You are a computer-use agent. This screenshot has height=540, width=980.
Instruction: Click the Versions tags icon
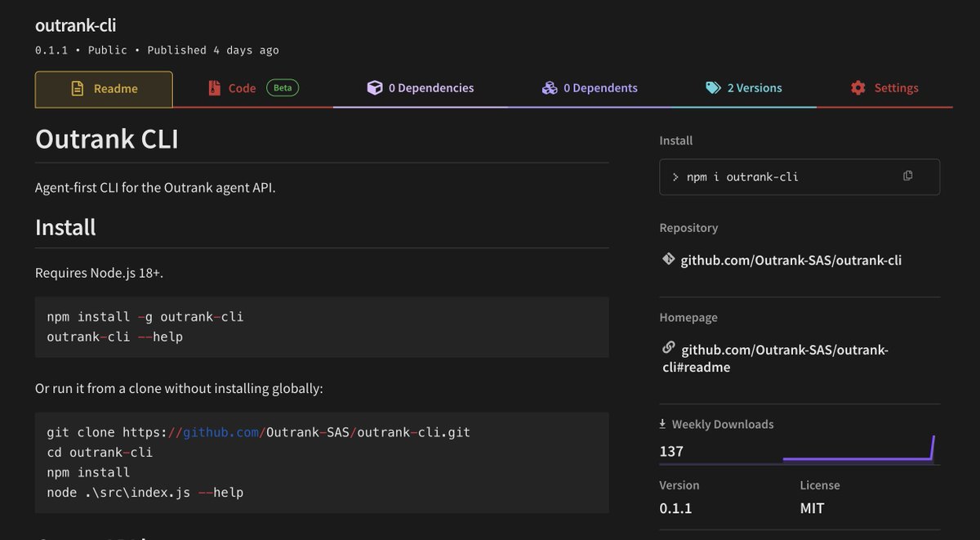click(713, 88)
